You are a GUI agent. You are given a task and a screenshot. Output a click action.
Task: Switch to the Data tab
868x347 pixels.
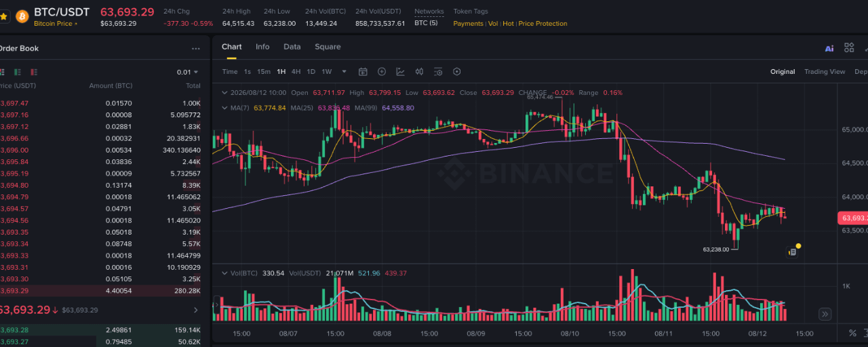(x=292, y=47)
